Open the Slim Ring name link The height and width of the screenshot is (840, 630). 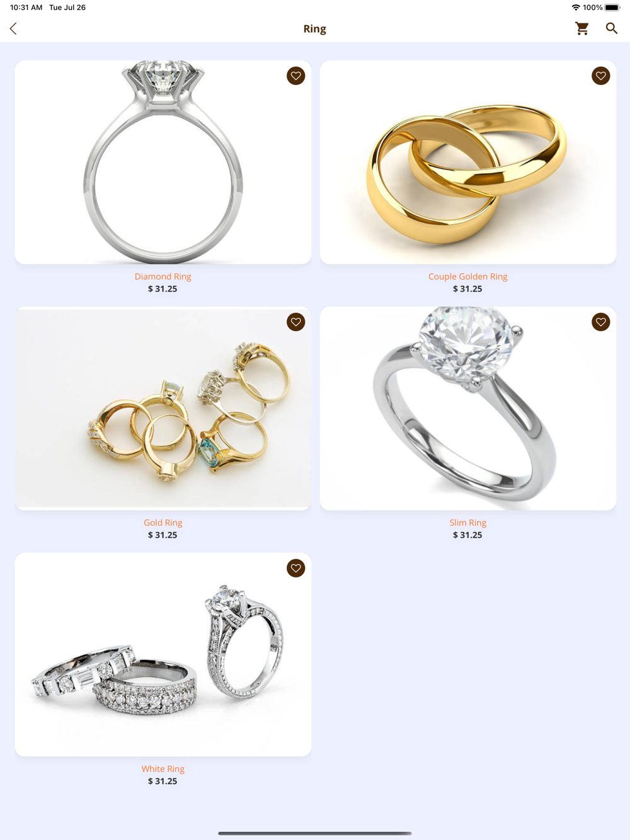pos(468,523)
